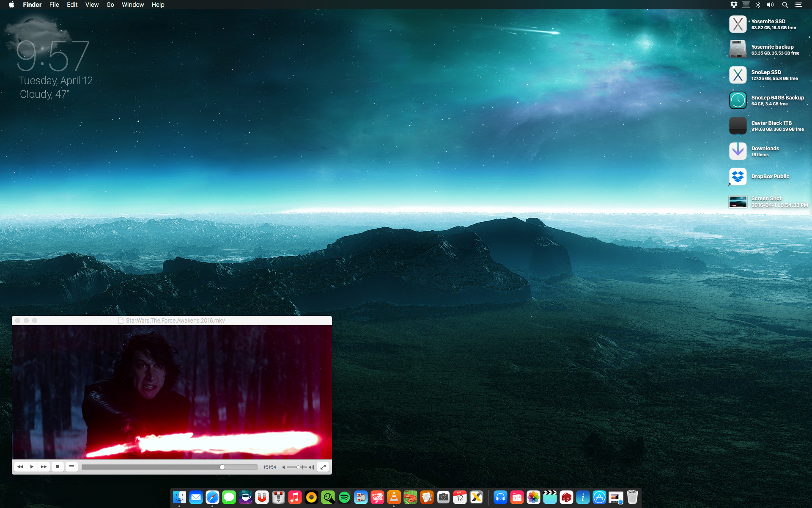Open VLC cone icon in Dock
This screenshot has width=812, height=508.
click(x=394, y=497)
